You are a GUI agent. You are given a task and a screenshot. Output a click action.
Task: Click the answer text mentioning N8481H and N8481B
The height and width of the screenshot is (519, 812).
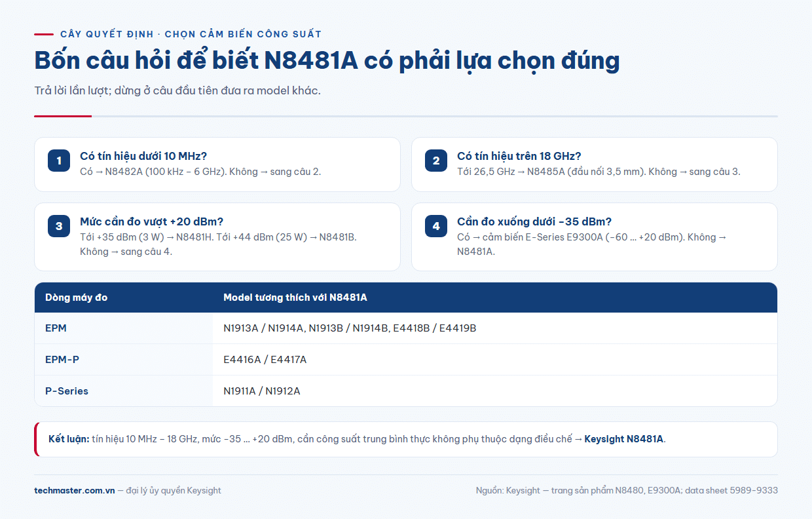219,244
